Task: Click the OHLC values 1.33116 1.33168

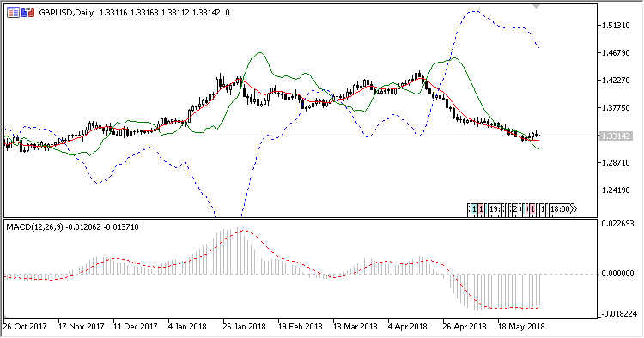Action: point(129,13)
